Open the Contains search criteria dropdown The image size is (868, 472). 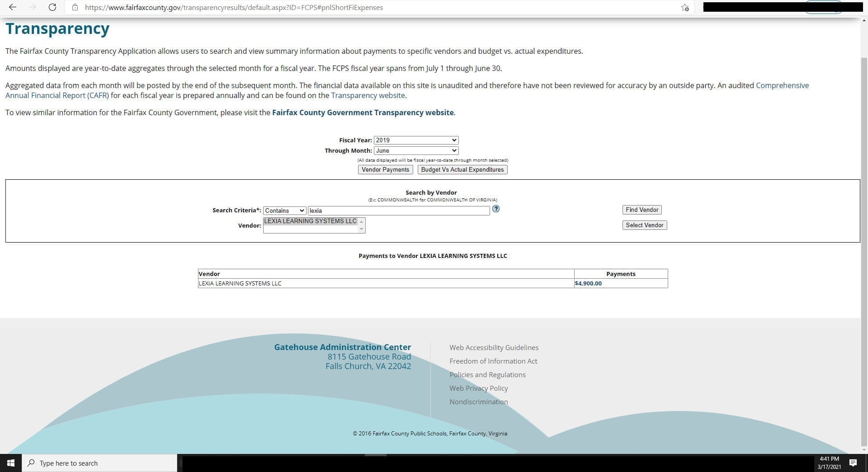coord(284,210)
